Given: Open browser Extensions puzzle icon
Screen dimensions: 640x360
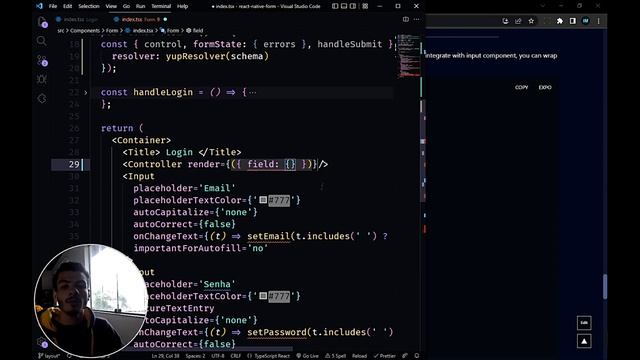Looking at the screenshot, I should coord(560,21).
